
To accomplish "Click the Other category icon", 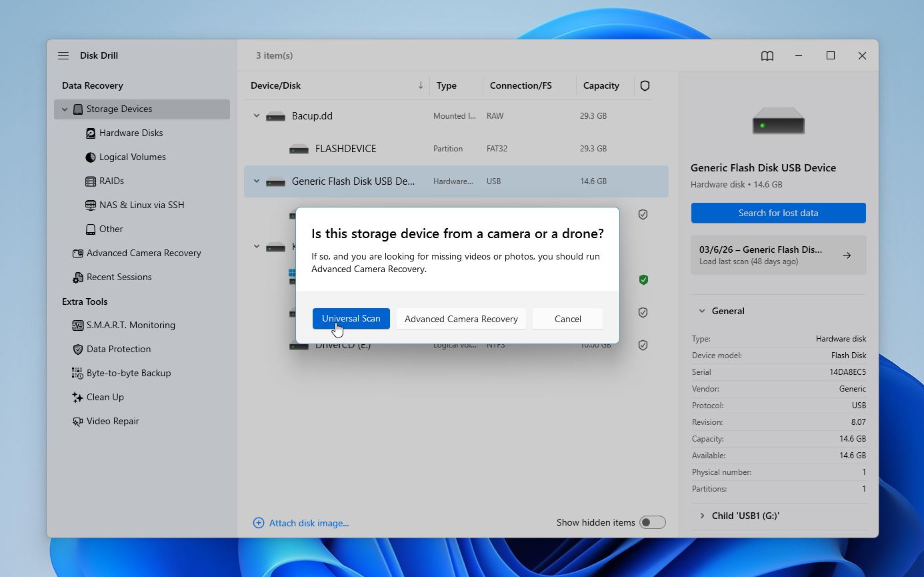I will 91,229.
